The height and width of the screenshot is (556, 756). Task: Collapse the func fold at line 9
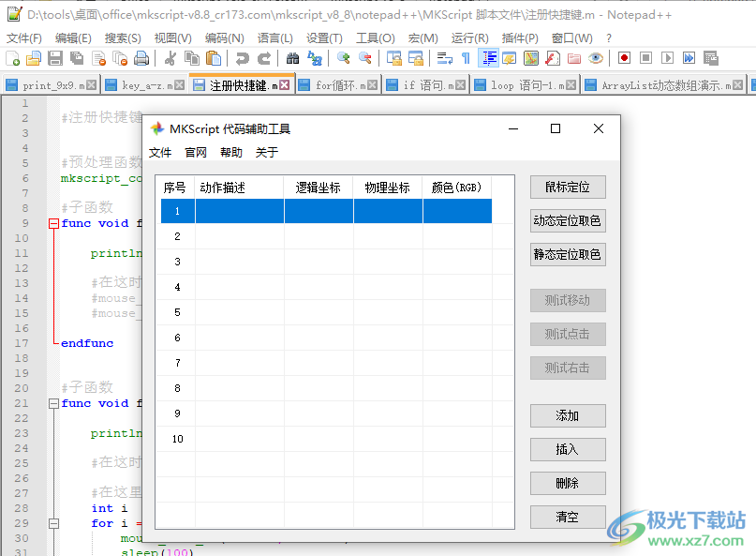pyautogui.click(x=53, y=223)
